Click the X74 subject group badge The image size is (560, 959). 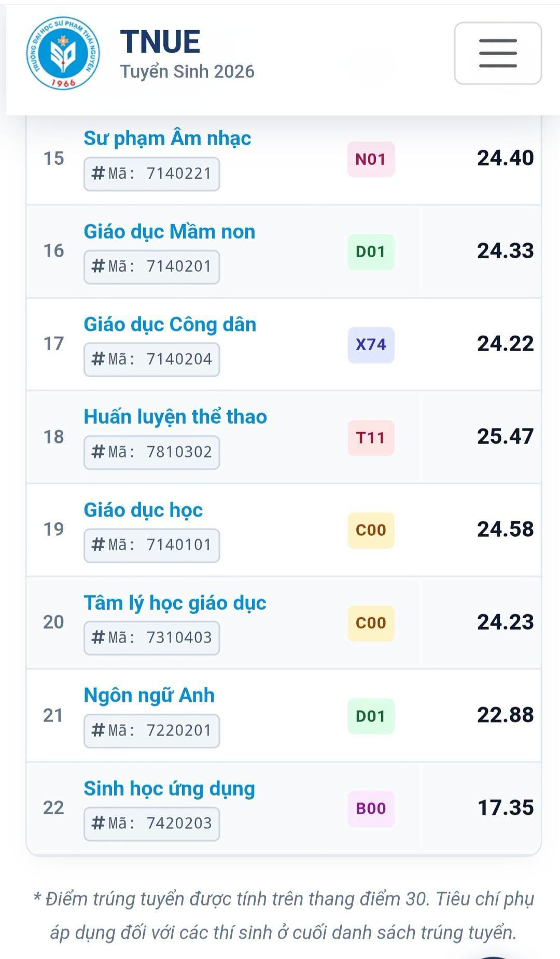click(x=371, y=344)
